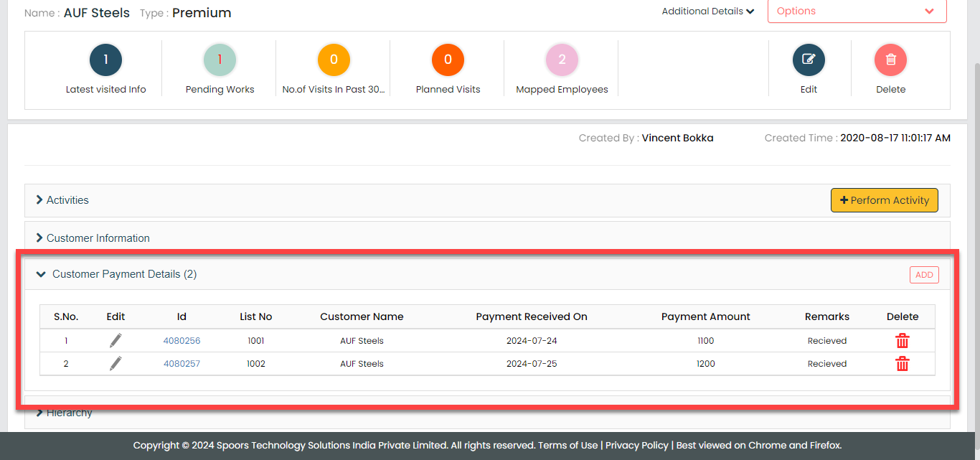980x460 pixels.
Task: Click No. of Visits In Past 30 icon
Action: pyautogui.click(x=334, y=60)
